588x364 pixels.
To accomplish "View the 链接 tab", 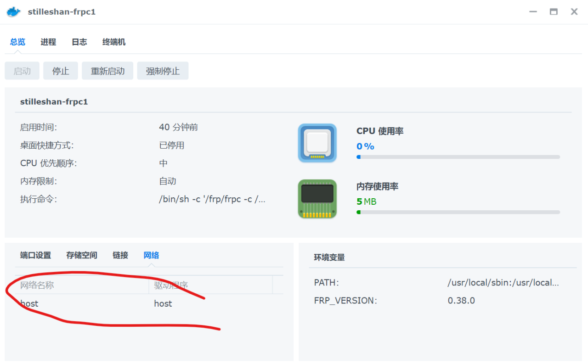I will (120, 255).
